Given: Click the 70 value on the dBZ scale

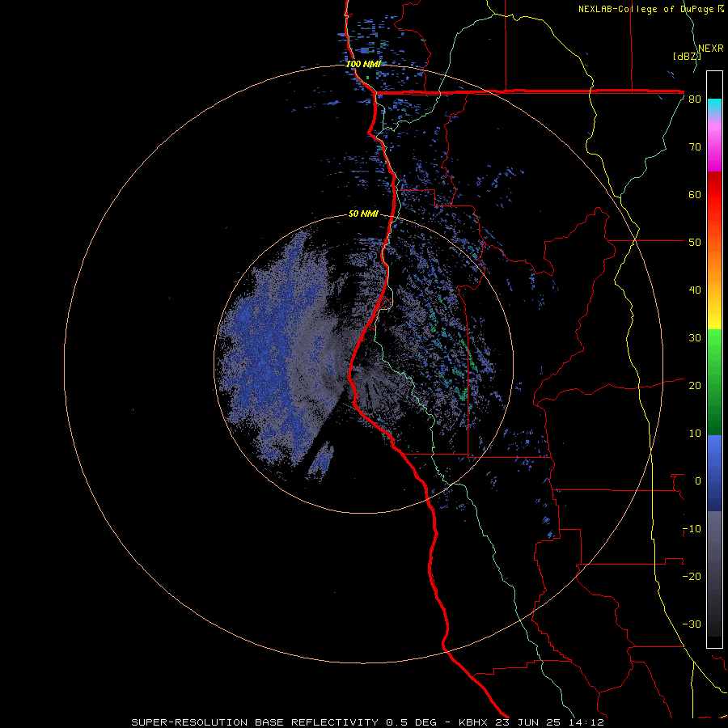Looking at the screenshot, I should click(695, 146).
